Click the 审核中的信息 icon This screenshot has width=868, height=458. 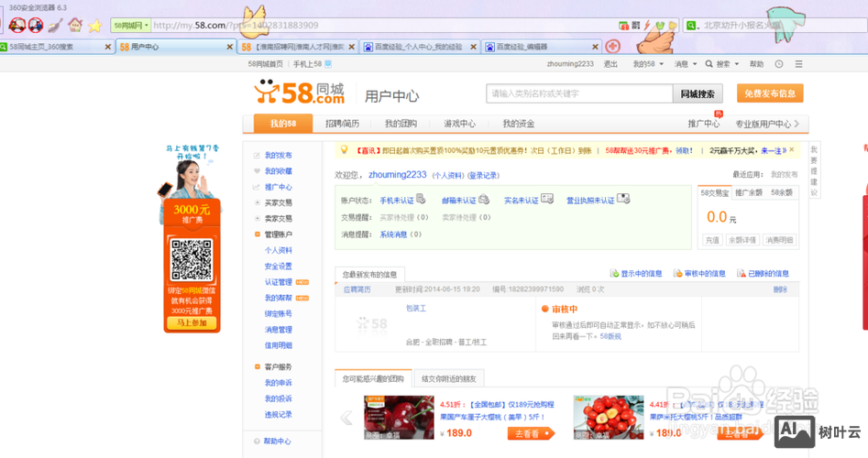678,273
